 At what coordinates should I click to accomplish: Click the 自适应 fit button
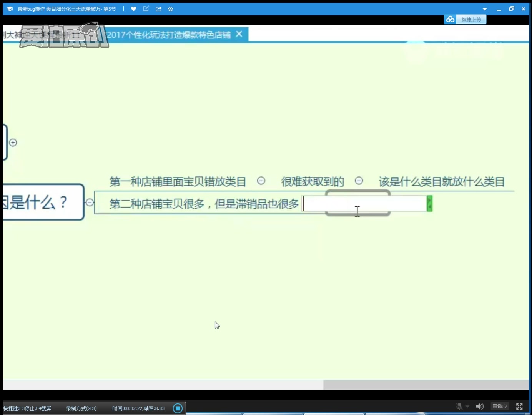(500, 406)
